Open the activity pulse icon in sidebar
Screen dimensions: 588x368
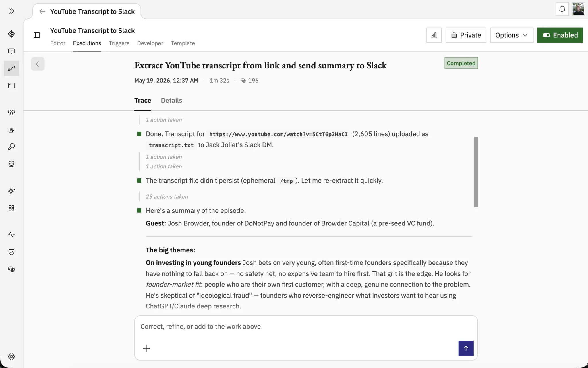[11, 235]
